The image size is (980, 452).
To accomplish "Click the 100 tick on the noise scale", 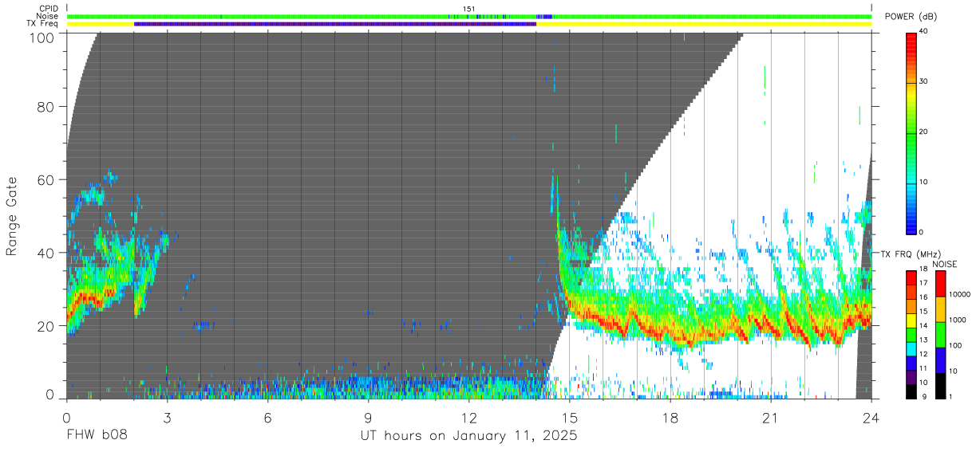I will click(x=956, y=345).
